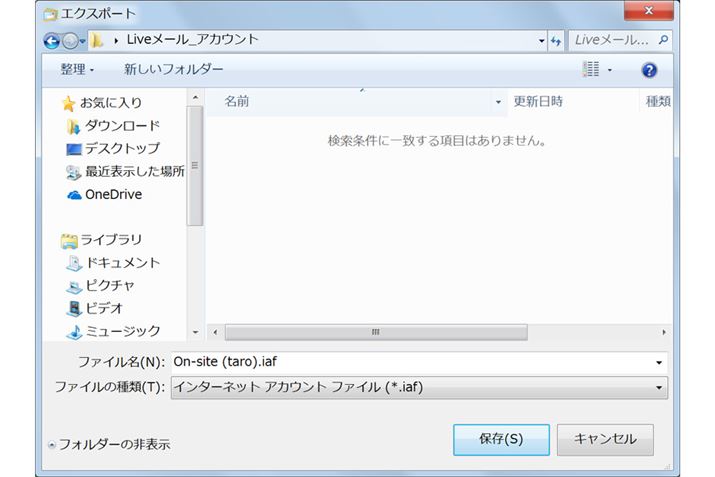Open the 整理 menu
The width and height of the screenshot is (715, 477).
[77, 69]
